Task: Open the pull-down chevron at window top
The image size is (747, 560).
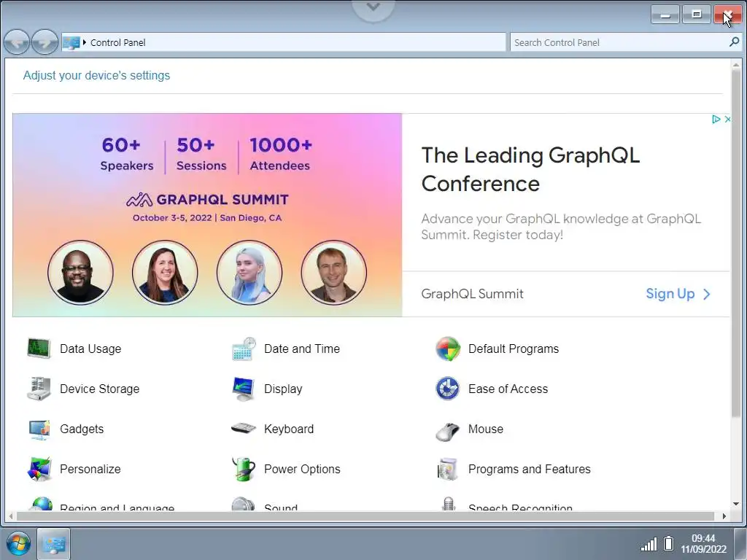Action: point(373,7)
